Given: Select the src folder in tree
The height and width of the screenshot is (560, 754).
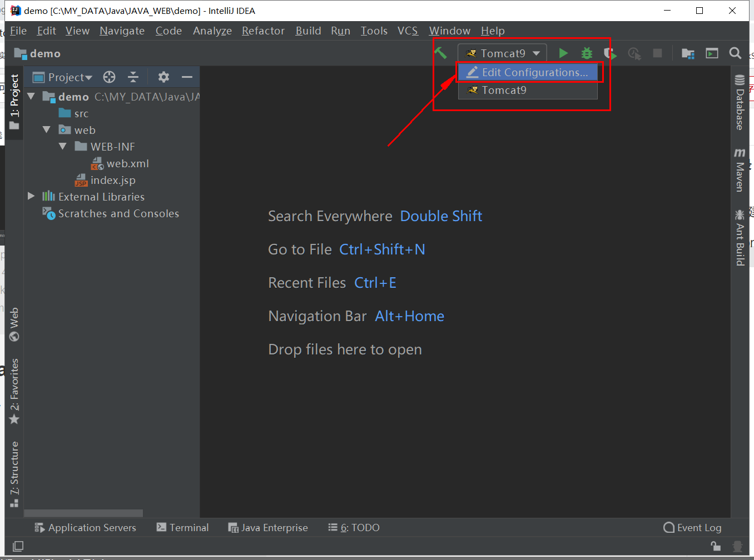Looking at the screenshot, I should pyautogui.click(x=74, y=113).
